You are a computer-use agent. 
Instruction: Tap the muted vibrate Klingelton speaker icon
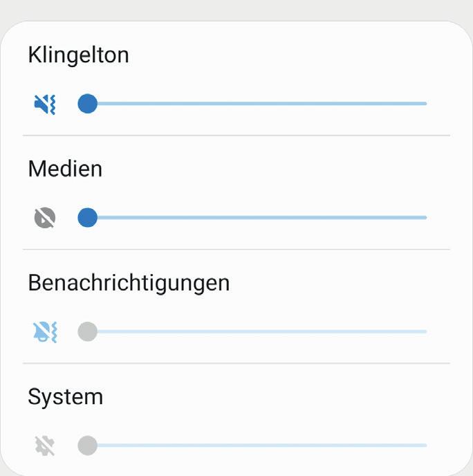[x=44, y=104]
